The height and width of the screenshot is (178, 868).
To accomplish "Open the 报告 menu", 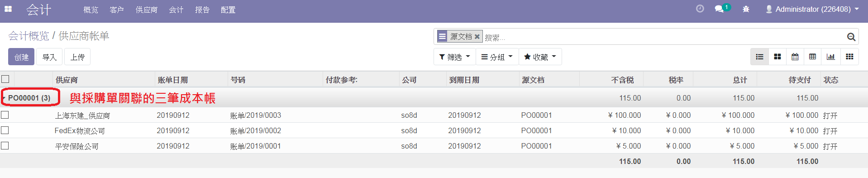I will (202, 10).
